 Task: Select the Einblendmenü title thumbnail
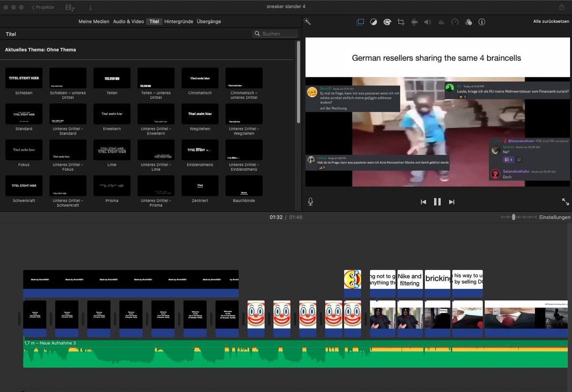(x=200, y=150)
